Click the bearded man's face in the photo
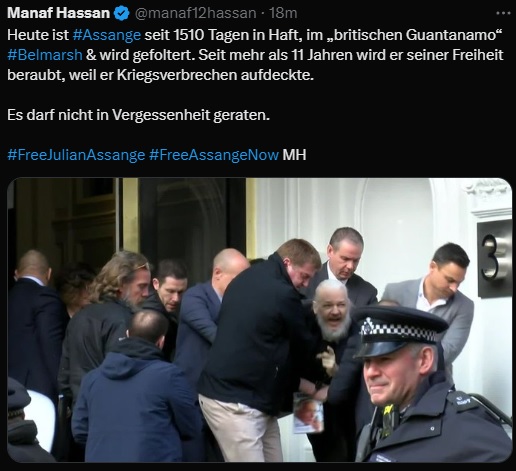This screenshot has height=471, width=516. pos(334,310)
